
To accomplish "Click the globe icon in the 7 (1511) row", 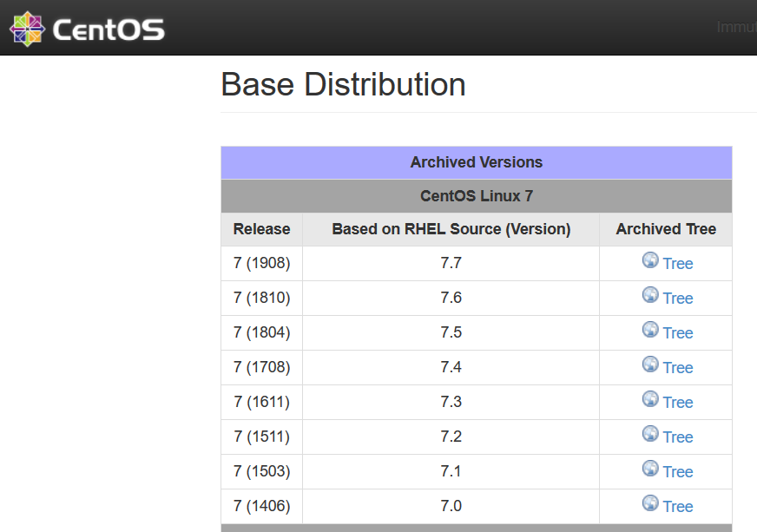I will pyautogui.click(x=650, y=434).
